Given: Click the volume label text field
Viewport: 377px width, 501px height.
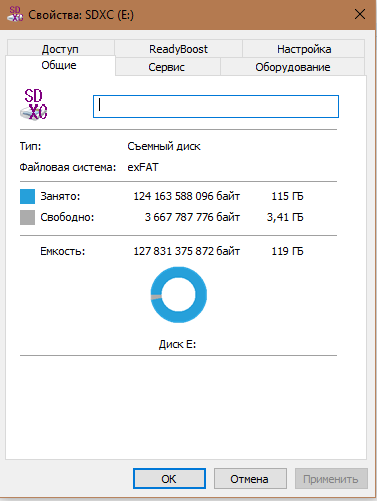Looking at the screenshot, I should (x=216, y=106).
